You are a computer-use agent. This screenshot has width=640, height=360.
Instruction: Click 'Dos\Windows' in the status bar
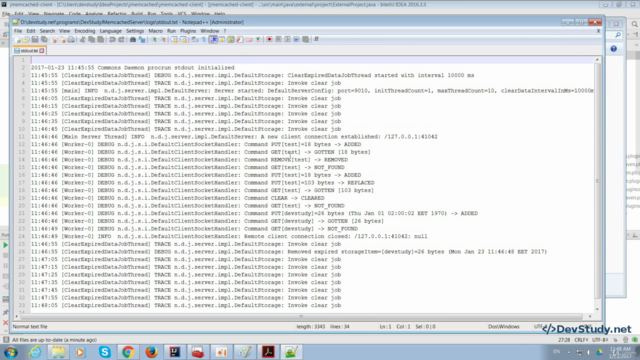504,327
